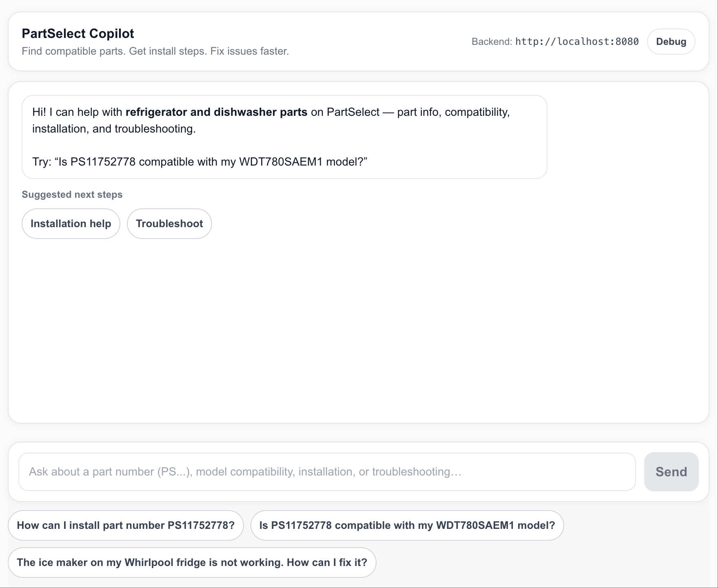Choose the 'How can I install part number' prompt

coord(126,525)
